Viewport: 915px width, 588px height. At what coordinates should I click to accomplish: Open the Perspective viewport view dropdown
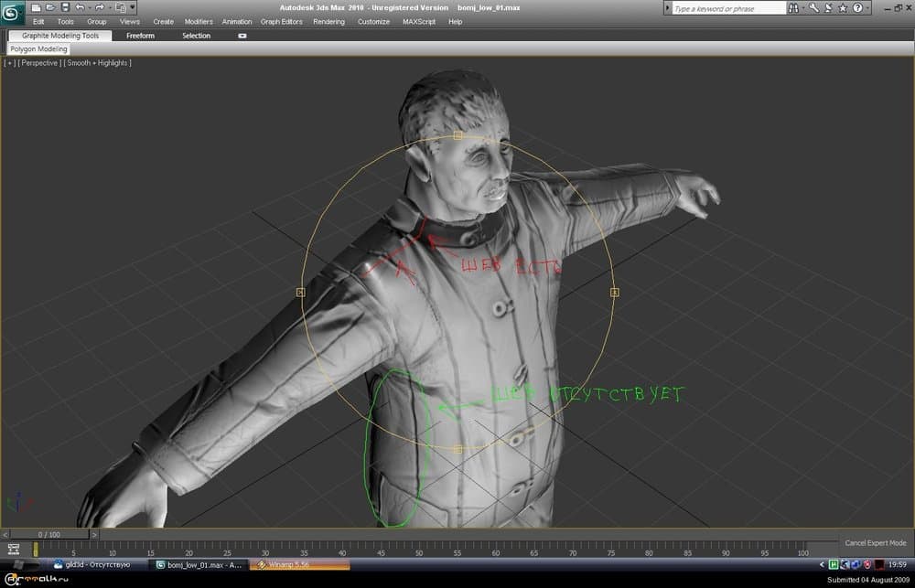click(39, 63)
